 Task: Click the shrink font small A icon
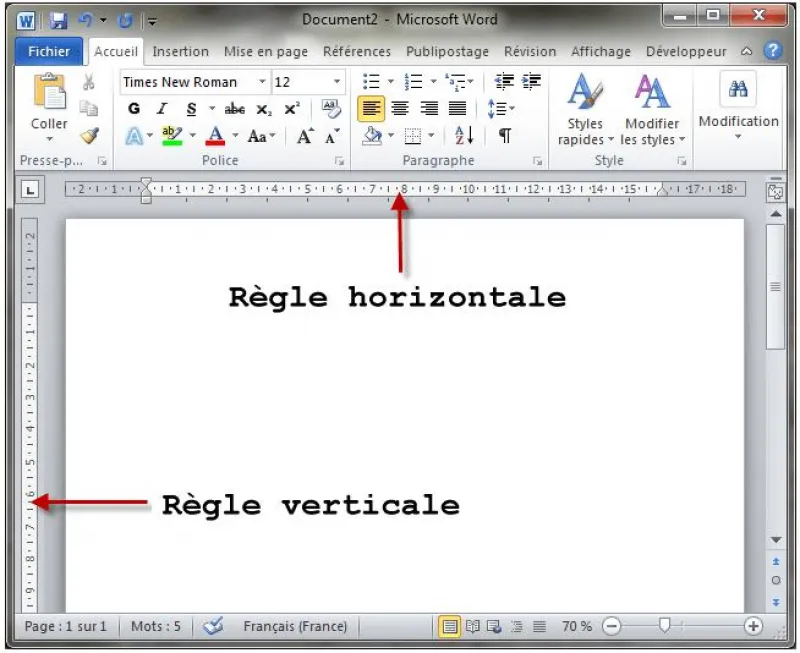click(332, 136)
